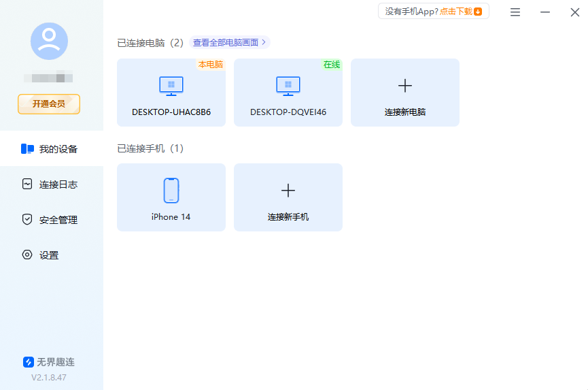The image size is (588, 390).
Task: Click the blurred username under avatar
Action: (x=48, y=78)
